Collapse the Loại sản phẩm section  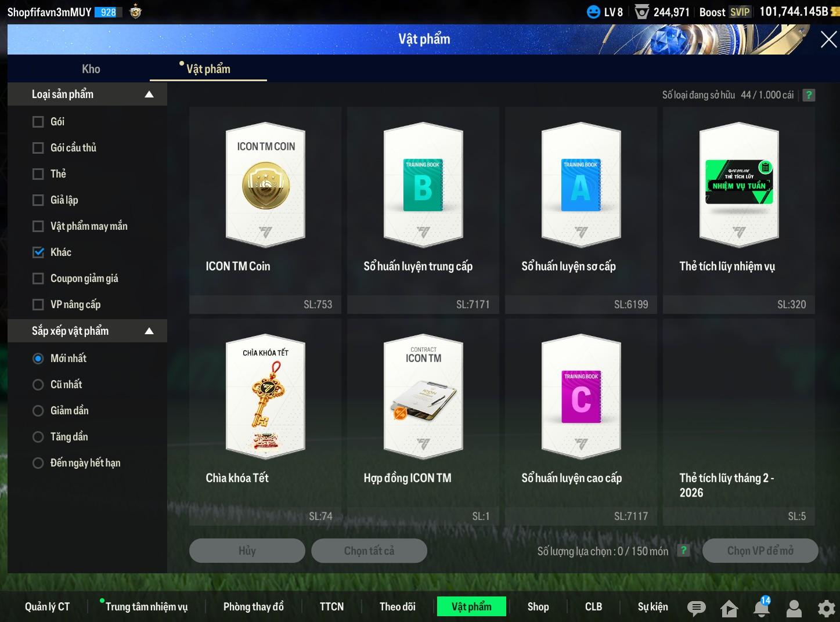tap(149, 94)
